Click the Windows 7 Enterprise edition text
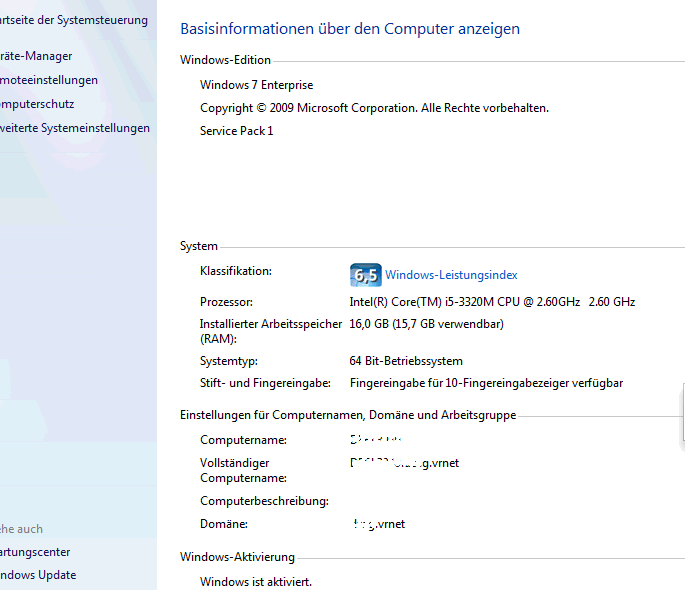The width and height of the screenshot is (685, 590). pyautogui.click(x=256, y=85)
